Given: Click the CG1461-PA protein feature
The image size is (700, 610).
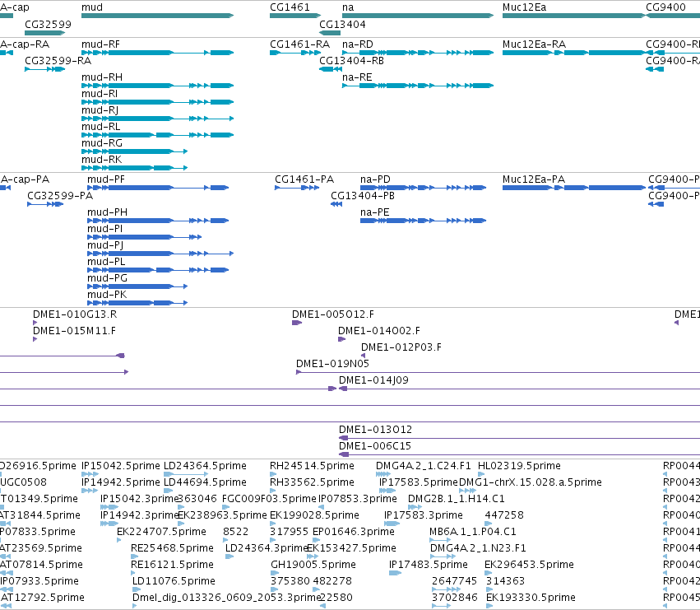Looking at the screenshot, I should click(297, 188).
